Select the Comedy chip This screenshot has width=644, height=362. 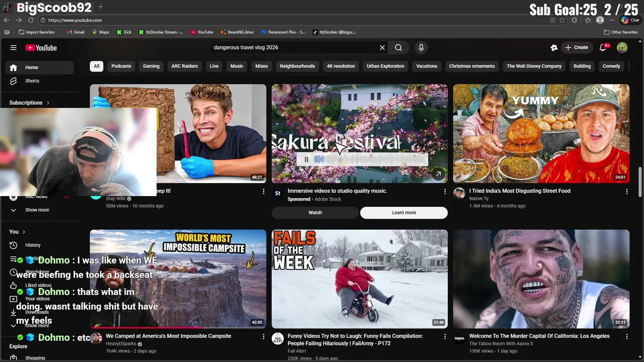[611, 66]
